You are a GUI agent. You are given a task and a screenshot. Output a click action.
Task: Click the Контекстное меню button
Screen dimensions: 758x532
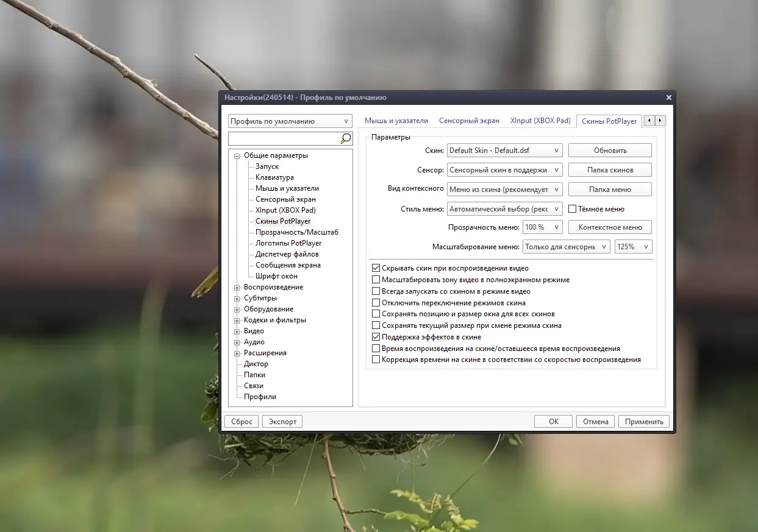[610, 227]
